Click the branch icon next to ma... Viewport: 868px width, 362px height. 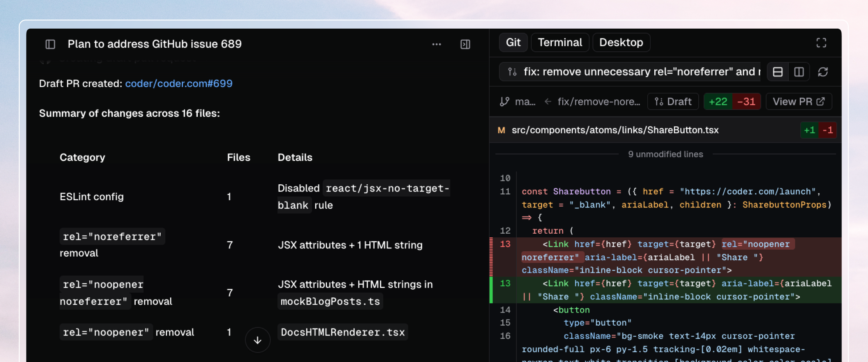point(505,101)
